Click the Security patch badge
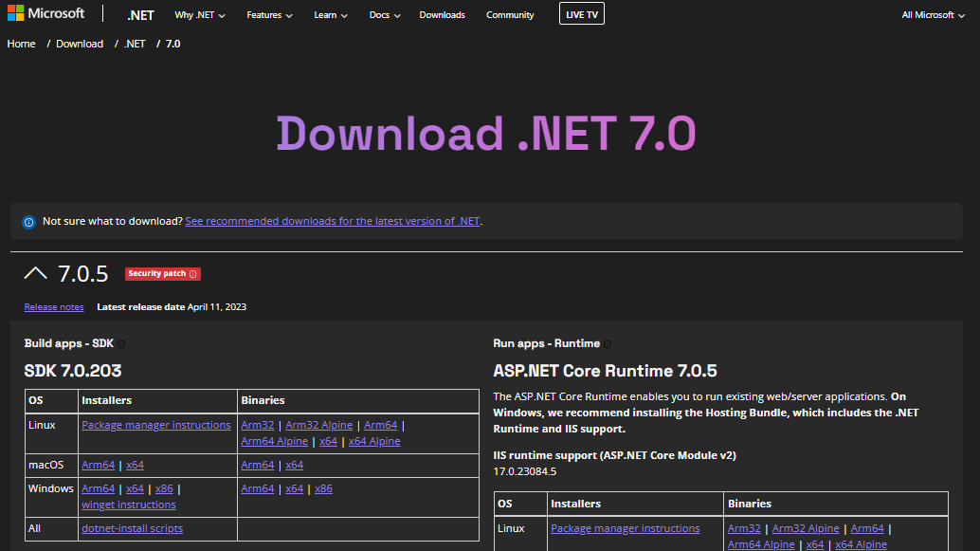The image size is (980, 551). [x=162, y=274]
